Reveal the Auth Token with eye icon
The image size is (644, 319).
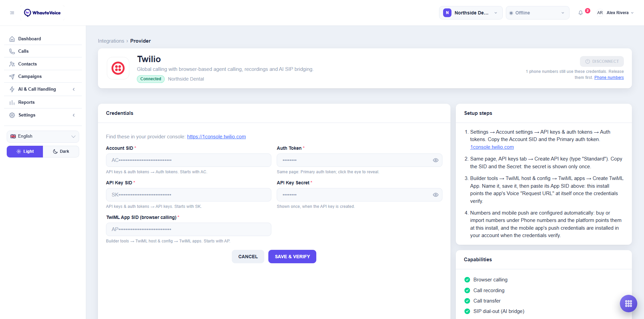tap(435, 160)
